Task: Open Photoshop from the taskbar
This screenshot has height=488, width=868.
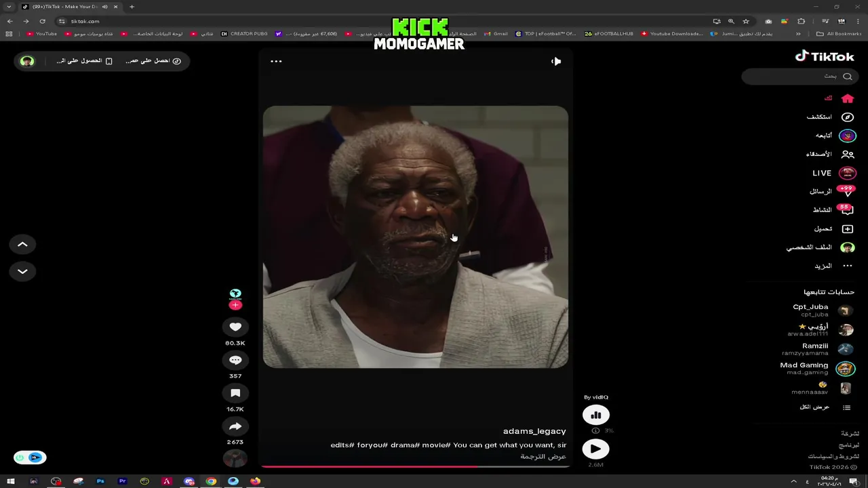Action: tap(100, 481)
